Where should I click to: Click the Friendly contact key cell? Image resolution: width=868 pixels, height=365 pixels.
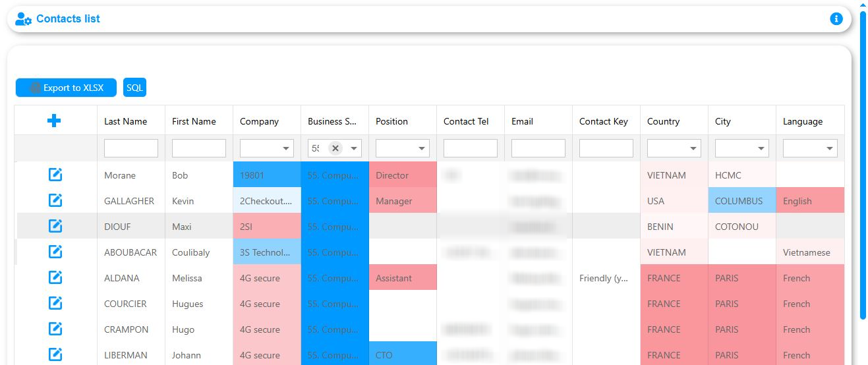[x=606, y=278]
